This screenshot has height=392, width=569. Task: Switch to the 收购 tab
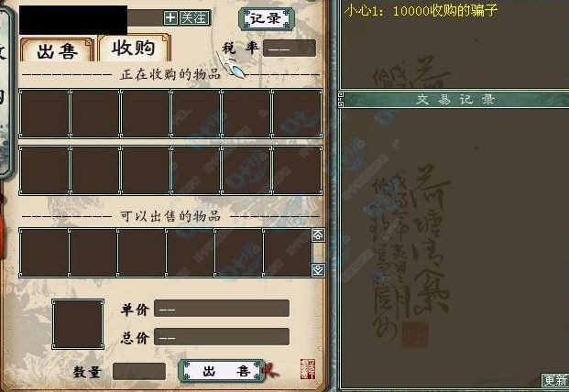tap(134, 48)
